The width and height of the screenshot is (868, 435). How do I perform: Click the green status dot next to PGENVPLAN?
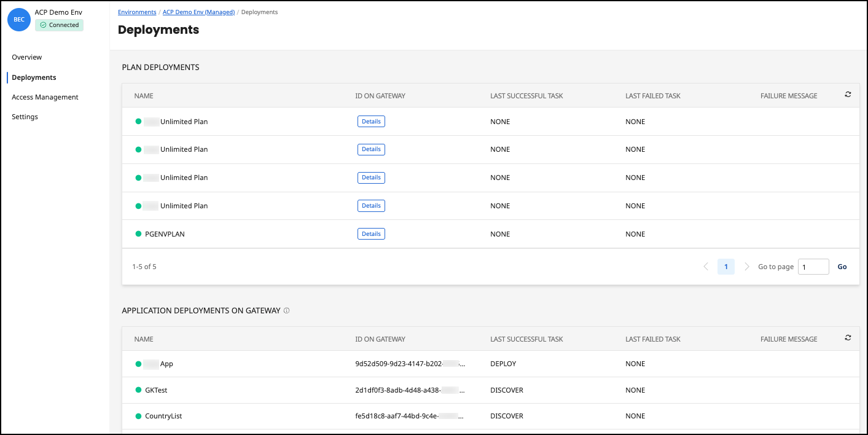click(137, 233)
